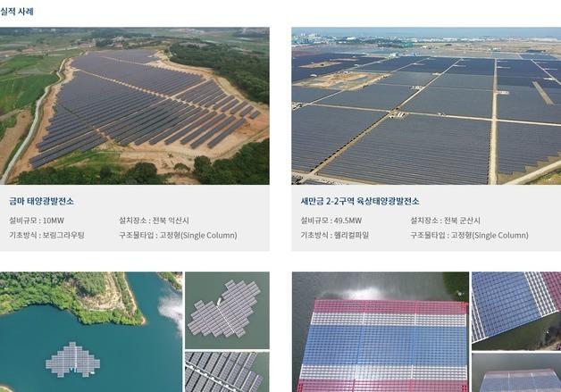Viewport: 561px width, 392px height.
Task: Click the 금마 card gray info panel
Action: pos(135,218)
